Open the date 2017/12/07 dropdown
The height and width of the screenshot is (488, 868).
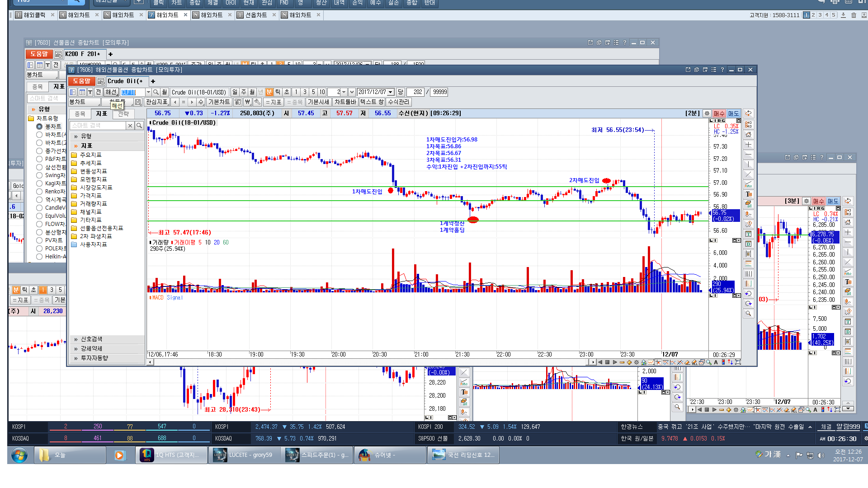point(391,92)
